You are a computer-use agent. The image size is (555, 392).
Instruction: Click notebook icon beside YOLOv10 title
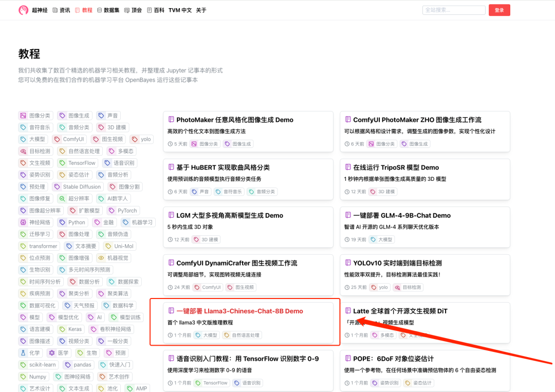348,263
